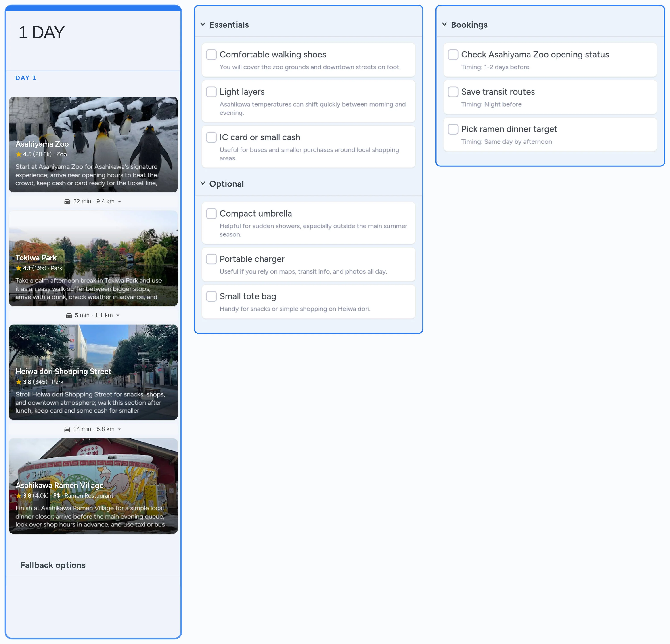The image size is (670, 644).
Task: Click the car icon before 22 min route
Action: click(67, 202)
